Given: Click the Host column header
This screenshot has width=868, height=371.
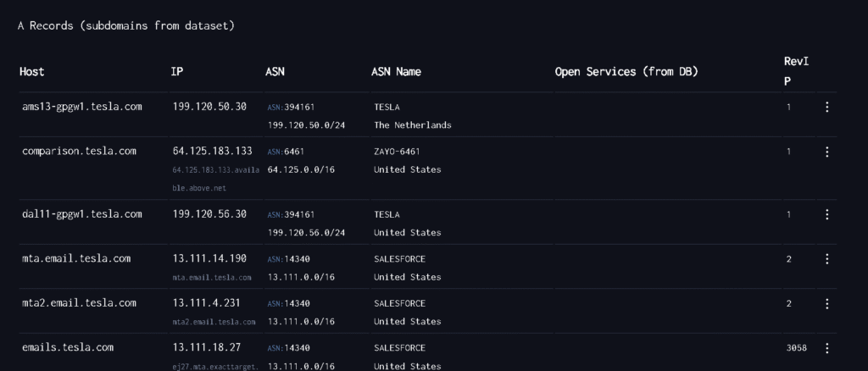Looking at the screenshot, I should tap(32, 71).
